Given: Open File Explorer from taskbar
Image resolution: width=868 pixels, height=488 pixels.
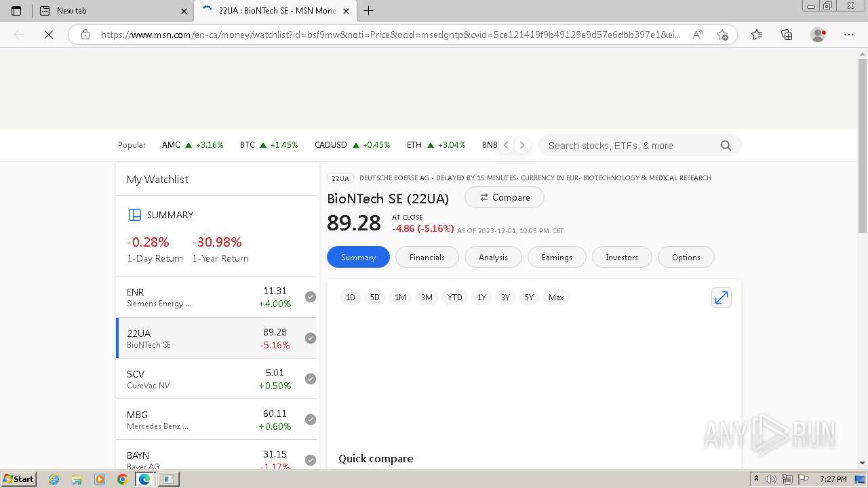Looking at the screenshot, I should 77,479.
